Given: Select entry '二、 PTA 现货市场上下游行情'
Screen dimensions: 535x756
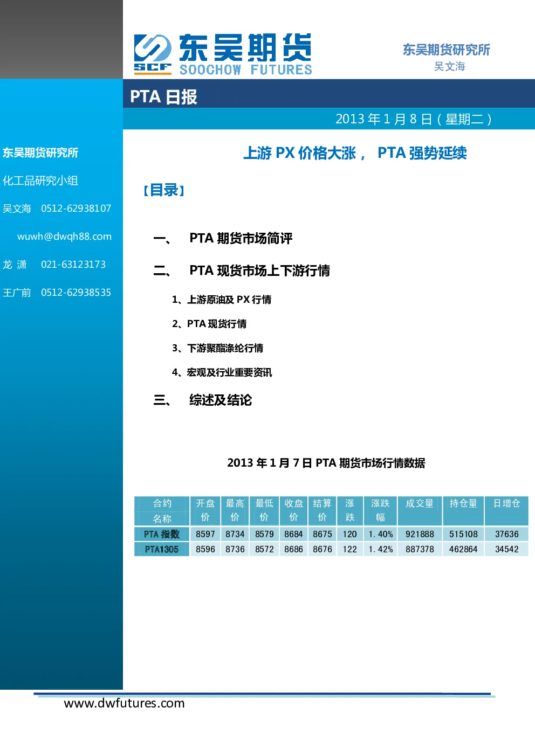Looking at the screenshot, I should (242, 271).
